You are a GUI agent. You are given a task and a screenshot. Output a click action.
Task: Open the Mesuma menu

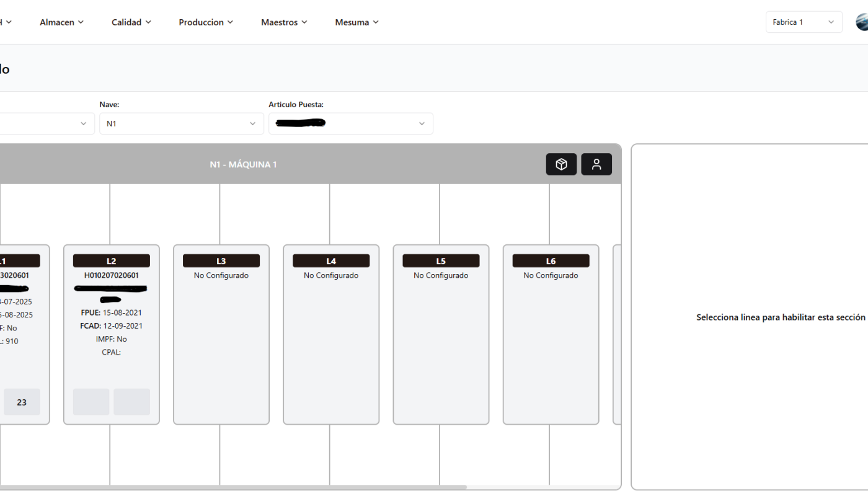(x=356, y=22)
